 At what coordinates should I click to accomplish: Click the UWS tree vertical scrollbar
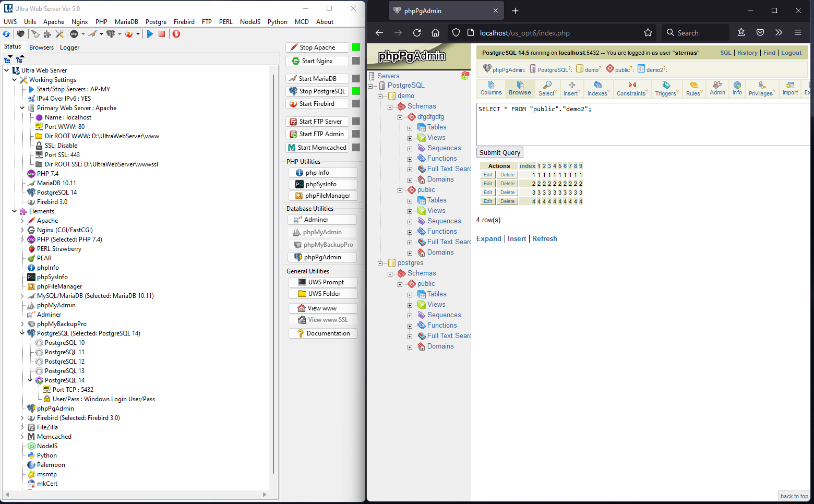273,274
